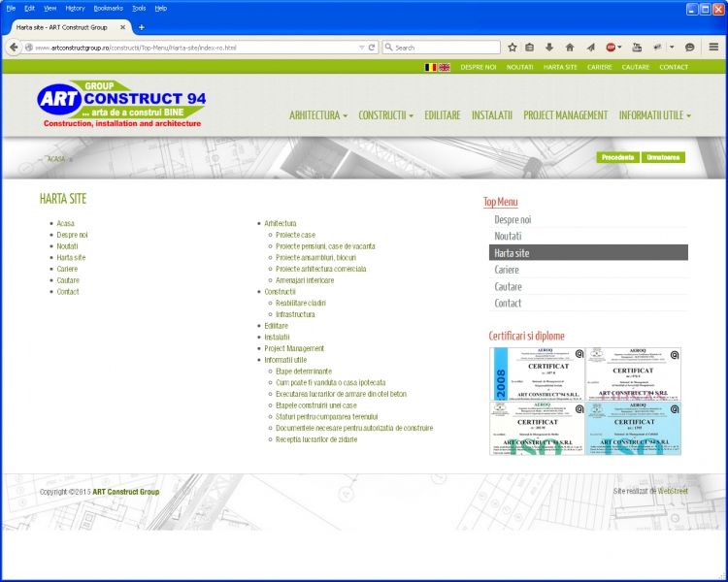728x582 pixels.
Task: Switch site language with the UK flag
Action: [445, 67]
